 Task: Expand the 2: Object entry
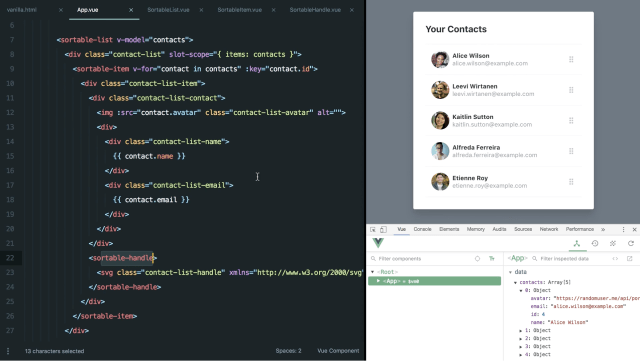(520, 339)
